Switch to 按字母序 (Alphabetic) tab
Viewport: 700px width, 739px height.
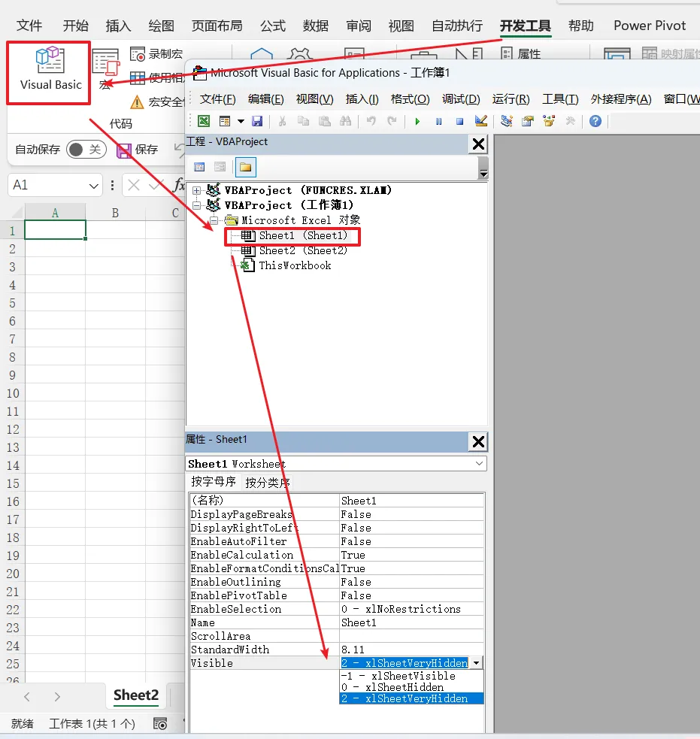[214, 481]
